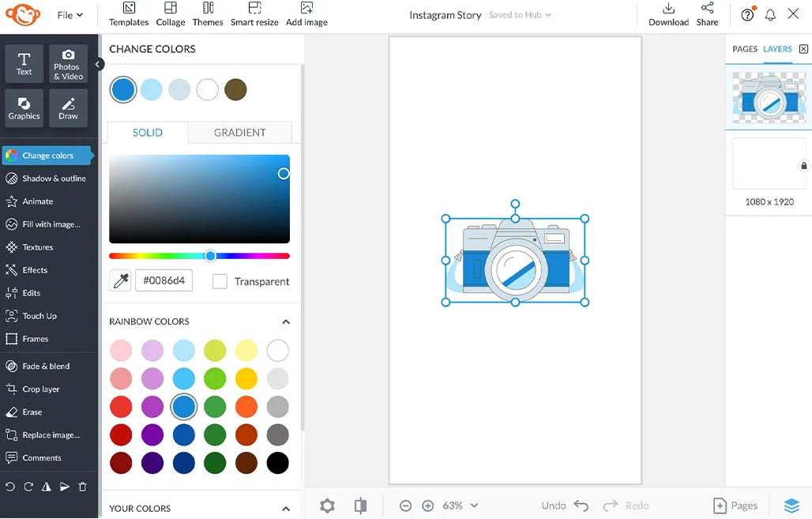Click the align icon beside the gear

pyautogui.click(x=360, y=506)
